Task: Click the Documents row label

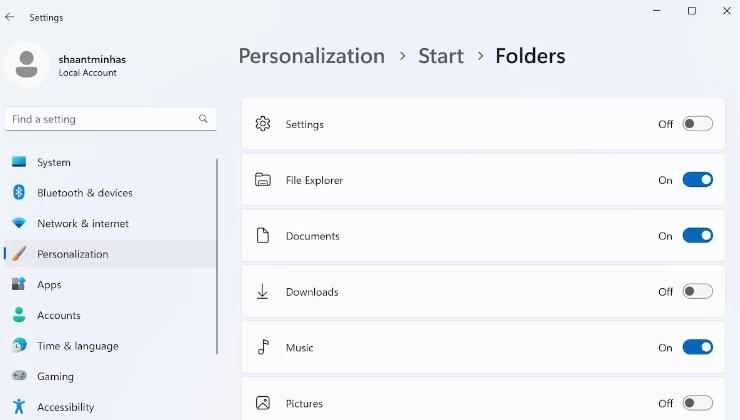Action: [x=312, y=236]
